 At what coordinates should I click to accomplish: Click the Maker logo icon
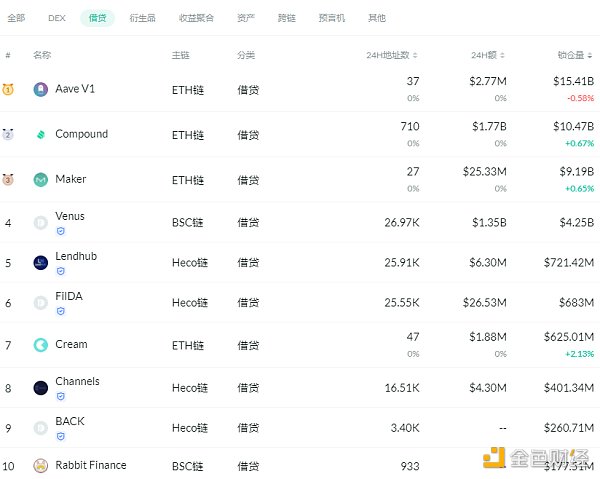coord(40,180)
